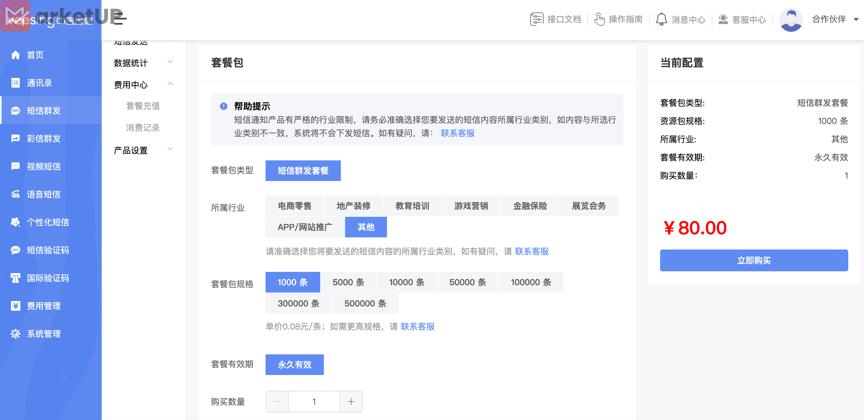Open 消息中心 header link

point(680,19)
